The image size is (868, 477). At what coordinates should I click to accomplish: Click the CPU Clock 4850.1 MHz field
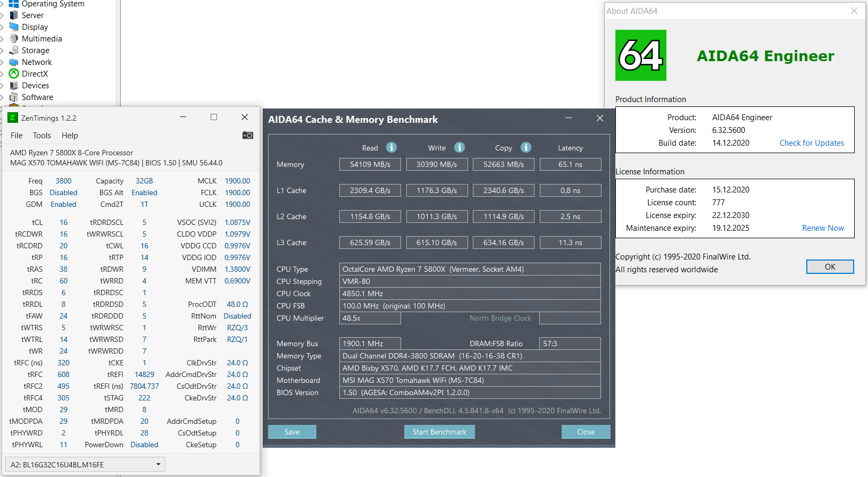click(x=470, y=294)
